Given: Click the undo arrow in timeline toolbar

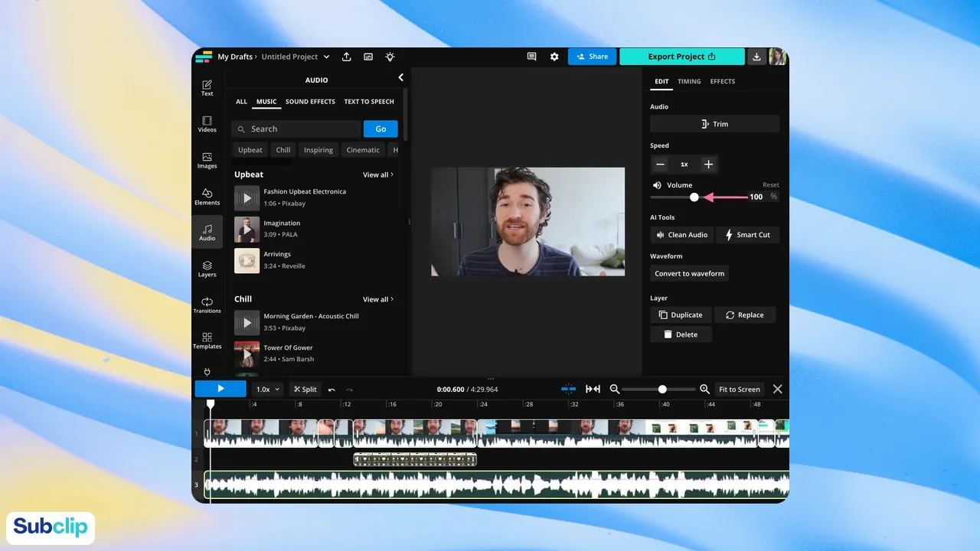Looking at the screenshot, I should (332, 390).
